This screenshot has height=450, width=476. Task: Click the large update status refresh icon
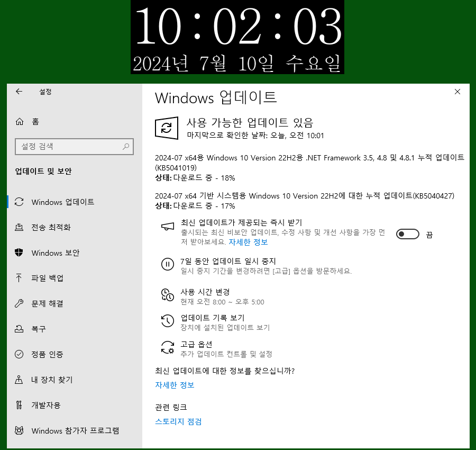coord(167,128)
